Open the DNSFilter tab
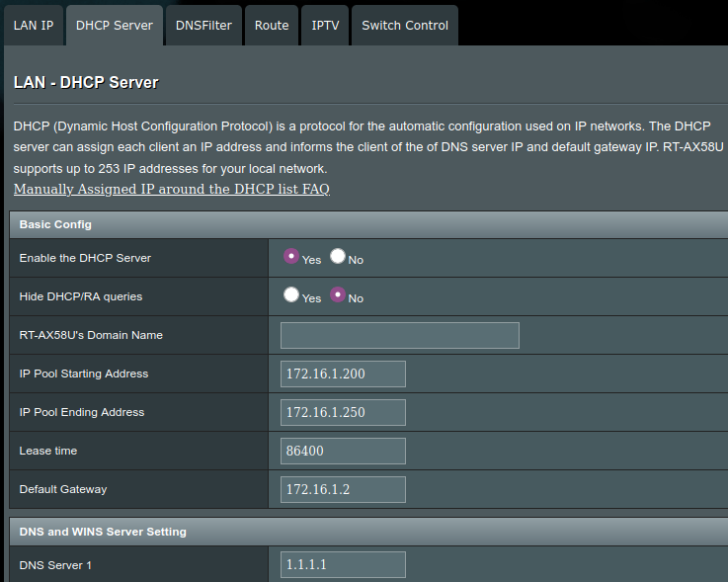Screen dimensions: 728x582 (203, 26)
